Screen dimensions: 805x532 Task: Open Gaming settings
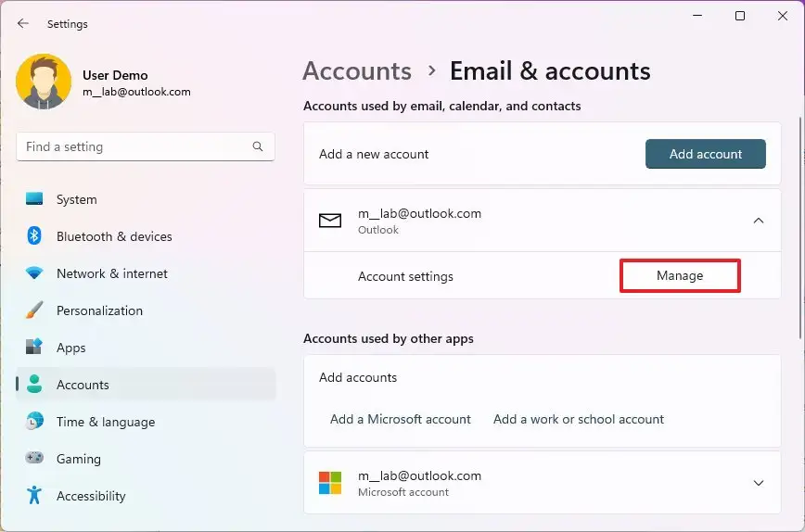[146, 458]
